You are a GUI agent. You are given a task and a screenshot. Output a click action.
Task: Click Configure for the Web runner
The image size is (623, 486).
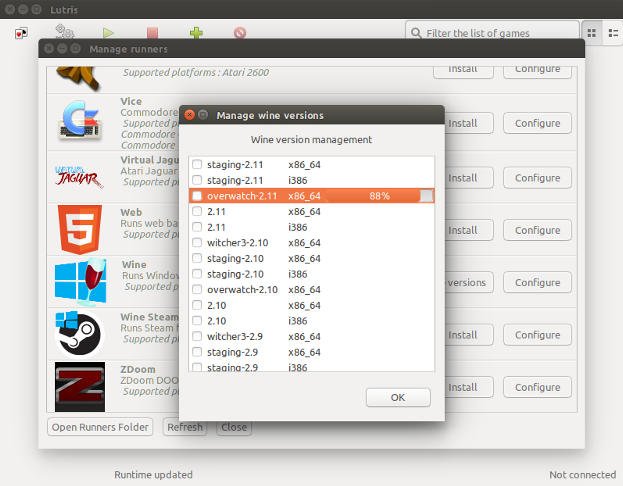tap(537, 230)
